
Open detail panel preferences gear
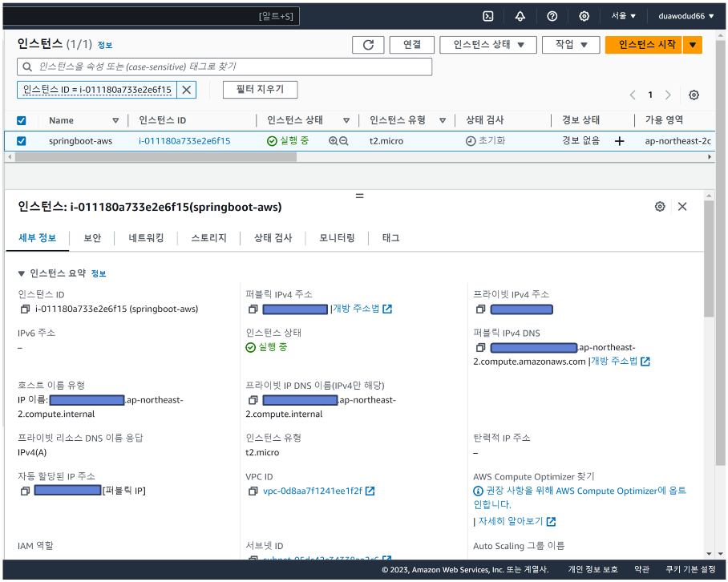point(660,207)
